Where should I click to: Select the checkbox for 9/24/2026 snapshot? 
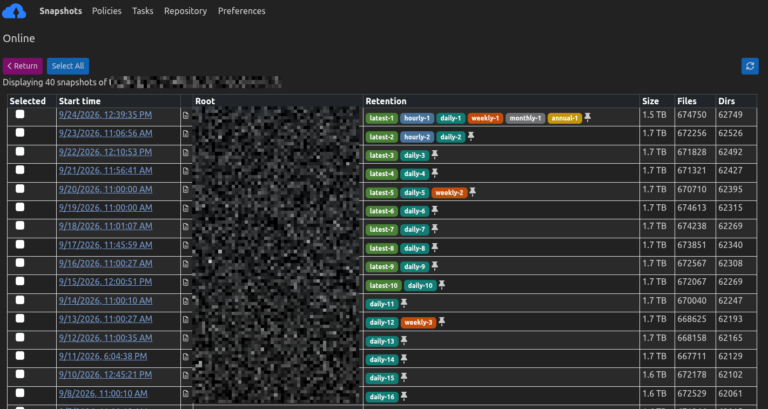point(20,114)
